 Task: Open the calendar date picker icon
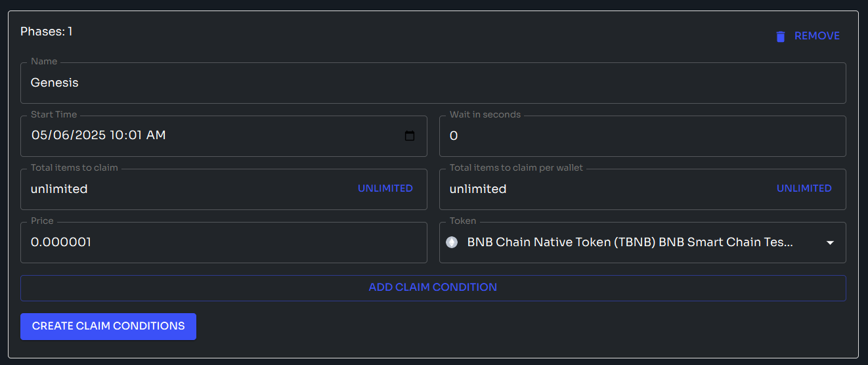410,136
